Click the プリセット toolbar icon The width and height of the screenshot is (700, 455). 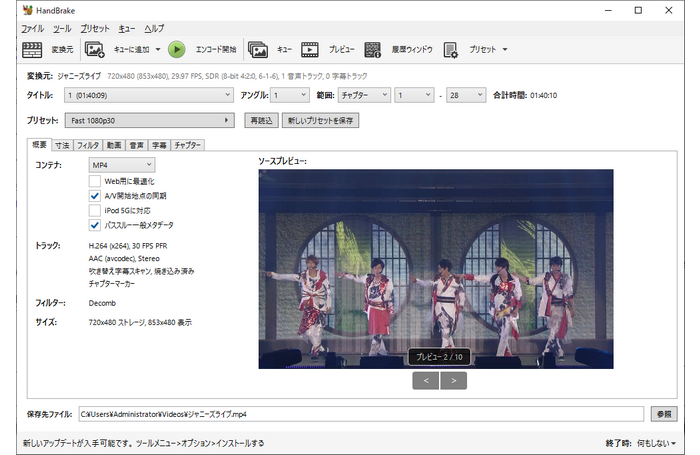click(450, 49)
